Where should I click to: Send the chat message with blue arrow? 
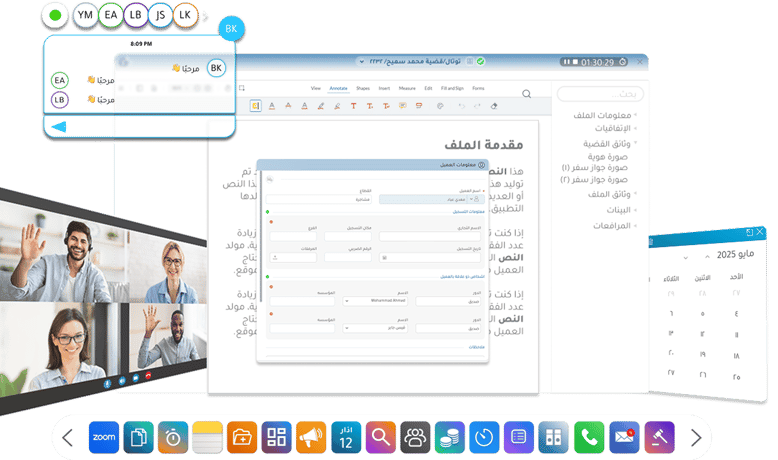click(x=59, y=127)
